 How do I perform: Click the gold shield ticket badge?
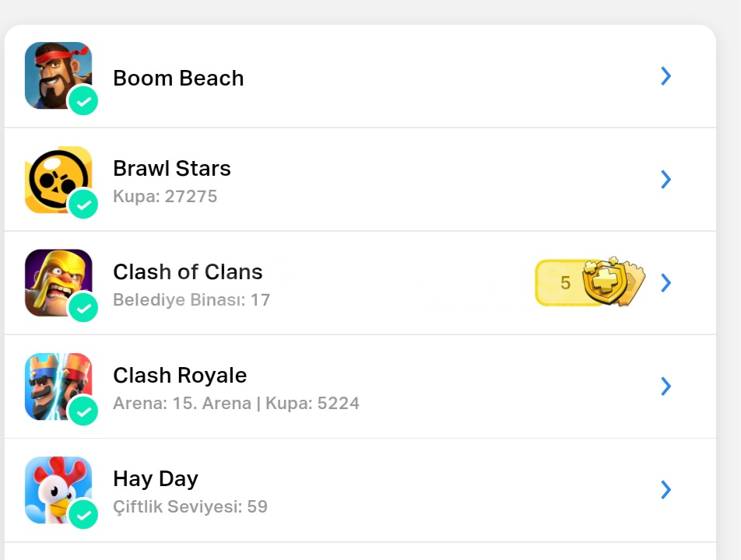[591, 282]
